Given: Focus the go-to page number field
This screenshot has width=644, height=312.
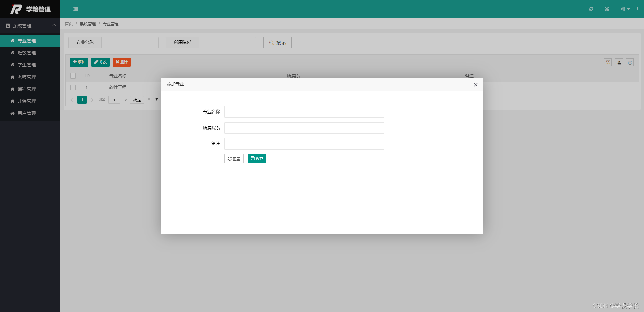Looking at the screenshot, I should click(x=114, y=100).
